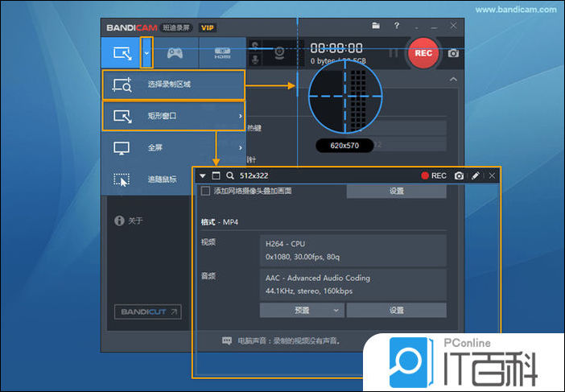This screenshot has height=392, width=565.
Task: Collapse the settings section with up chevron
Action: point(453,79)
